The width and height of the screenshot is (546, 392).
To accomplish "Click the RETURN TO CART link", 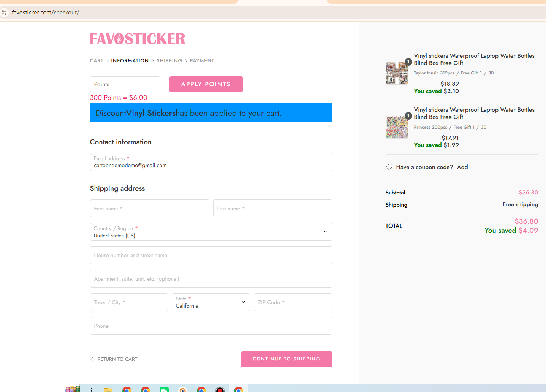I will [x=117, y=359].
